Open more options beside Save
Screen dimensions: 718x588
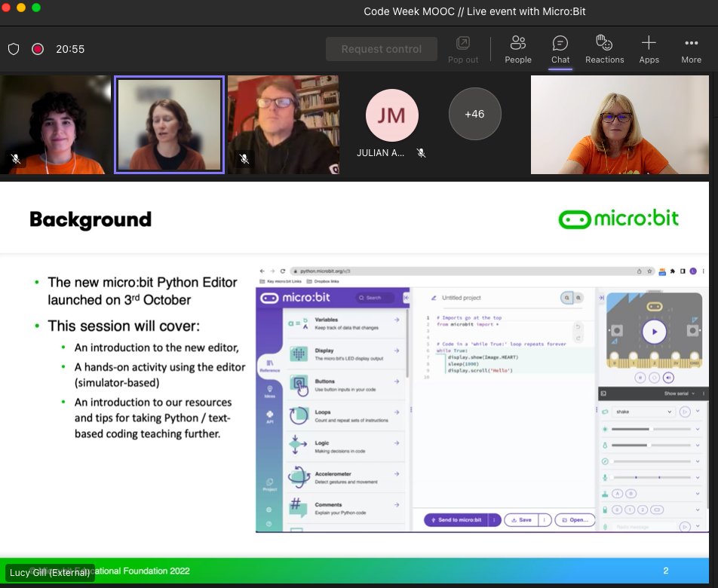[x=545, y=520]
